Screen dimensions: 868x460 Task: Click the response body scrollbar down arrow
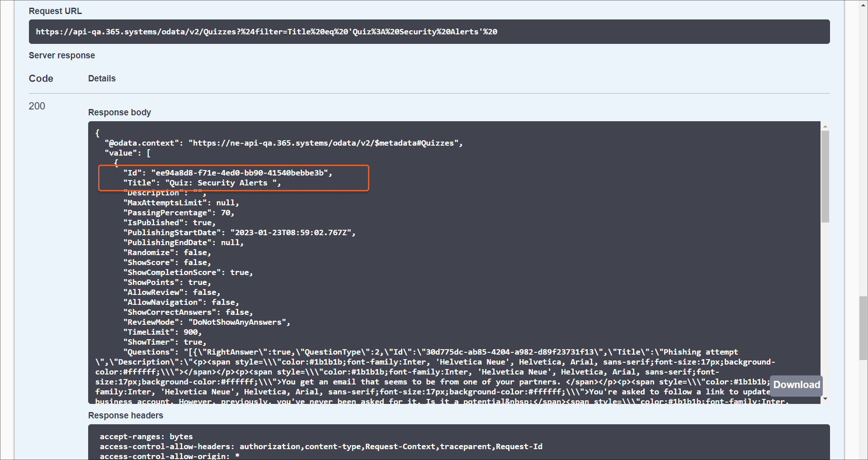coord(825,398)
